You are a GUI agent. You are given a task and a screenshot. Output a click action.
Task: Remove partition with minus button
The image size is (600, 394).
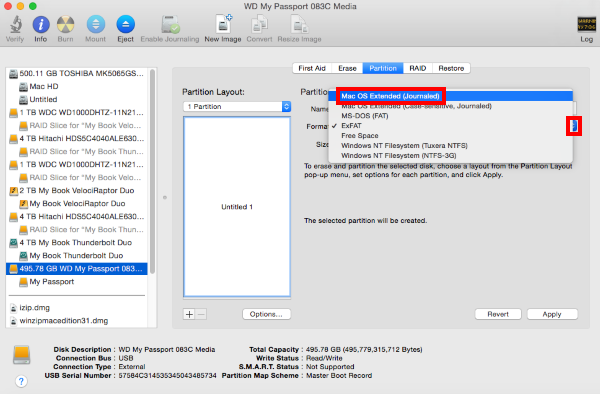tap(201, 314)
